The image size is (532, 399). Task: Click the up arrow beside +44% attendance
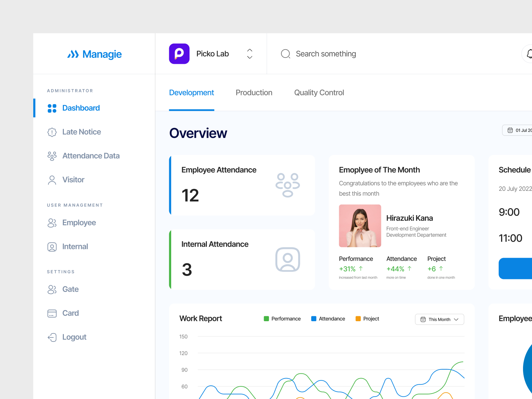(x=409, y=268)
